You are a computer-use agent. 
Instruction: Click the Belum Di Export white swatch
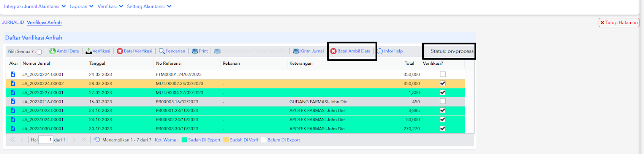[264, 140]
